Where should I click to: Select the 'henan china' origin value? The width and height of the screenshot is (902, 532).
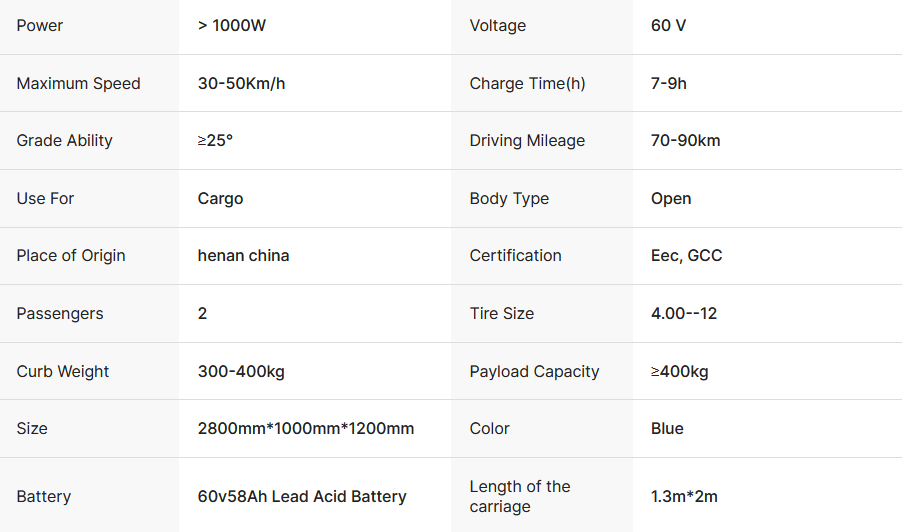[x=243, y=256]
